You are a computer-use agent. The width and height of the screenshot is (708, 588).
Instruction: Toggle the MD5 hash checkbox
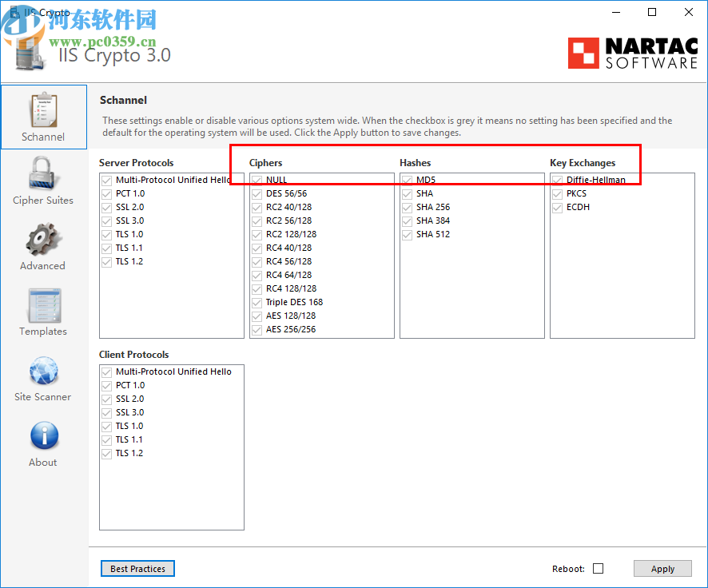(408, 181)
